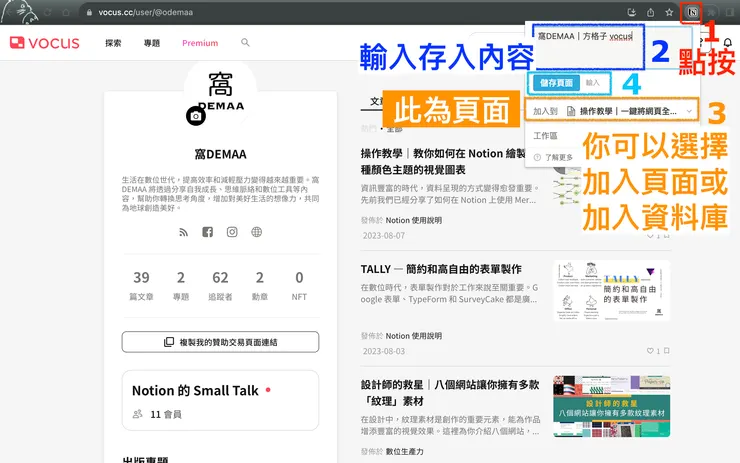Open the extensions puzzle icon
The height and width of the screenshot is (463, 740).
(x=711, y=12)
